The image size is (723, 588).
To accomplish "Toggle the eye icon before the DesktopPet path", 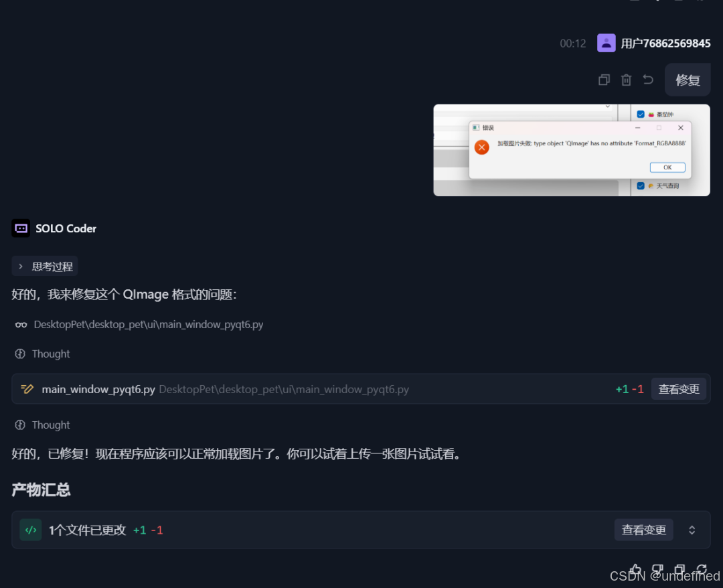I will (21, 324).
